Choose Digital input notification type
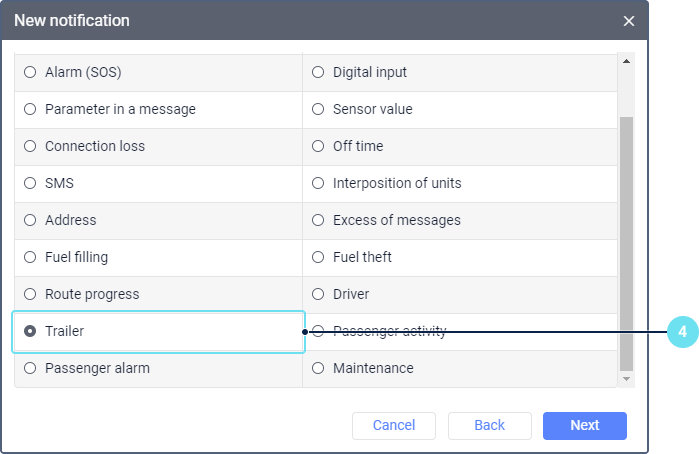This screenshot has height=454, width=699. [318, 72]
